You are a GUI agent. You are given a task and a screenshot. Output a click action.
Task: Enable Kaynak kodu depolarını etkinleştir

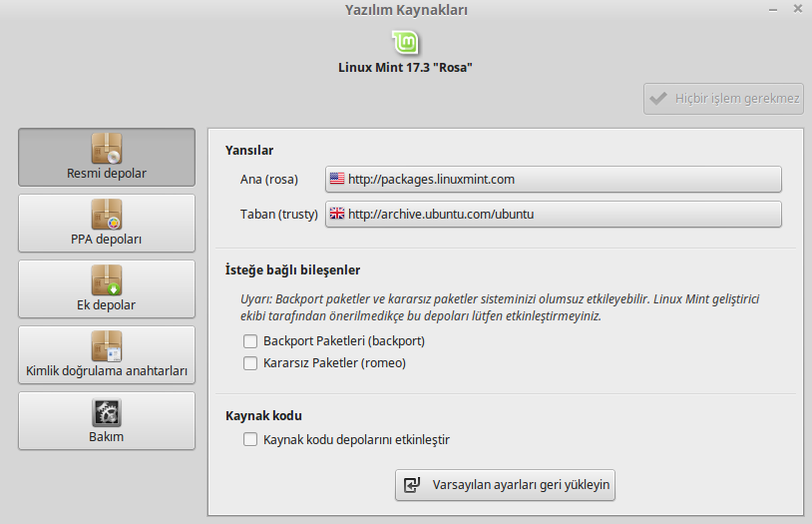tap(250, 439)
